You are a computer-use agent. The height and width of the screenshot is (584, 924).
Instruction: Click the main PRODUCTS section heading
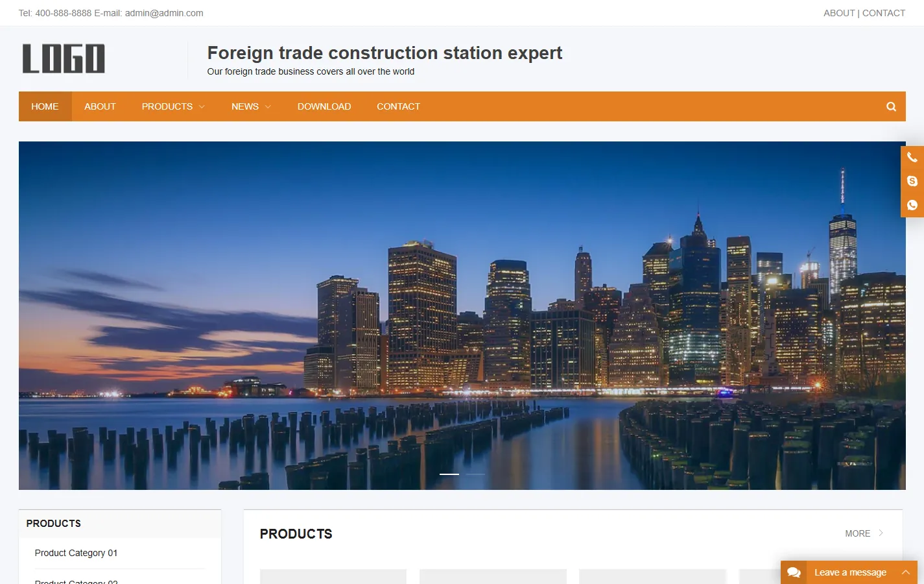[x=296, y=534]
